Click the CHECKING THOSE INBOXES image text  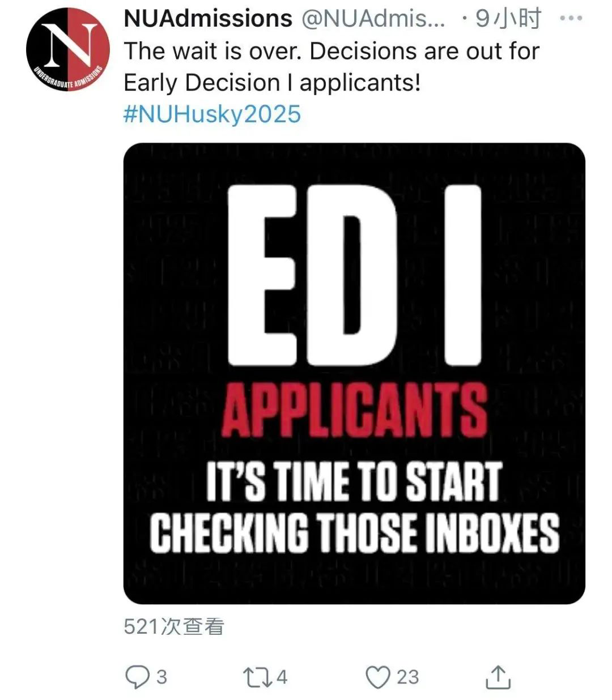[354, 532]
